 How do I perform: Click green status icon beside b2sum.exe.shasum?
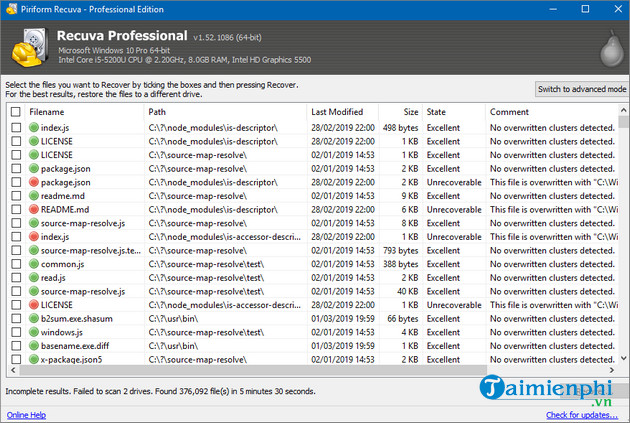pyautogui.click(x=33, y=318)
